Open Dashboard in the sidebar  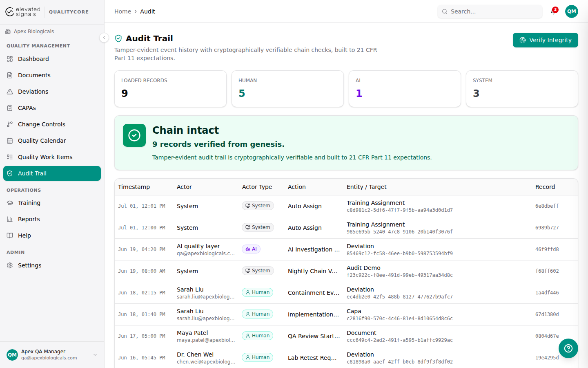[52, 59]
